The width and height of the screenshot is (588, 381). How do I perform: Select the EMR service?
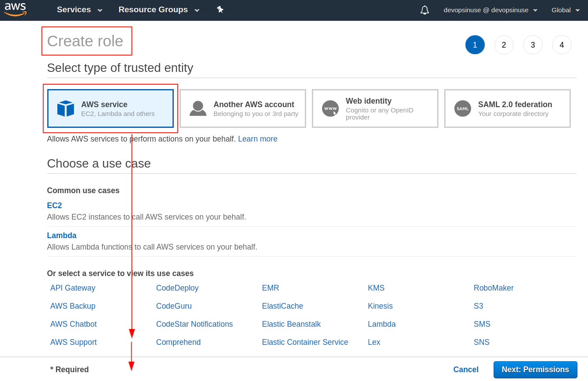(x=270, y=288)
